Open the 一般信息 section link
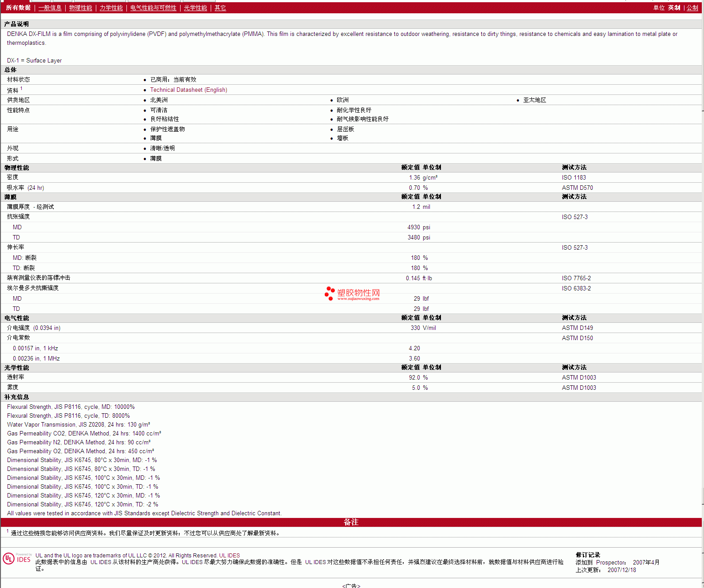 point(50,8)
